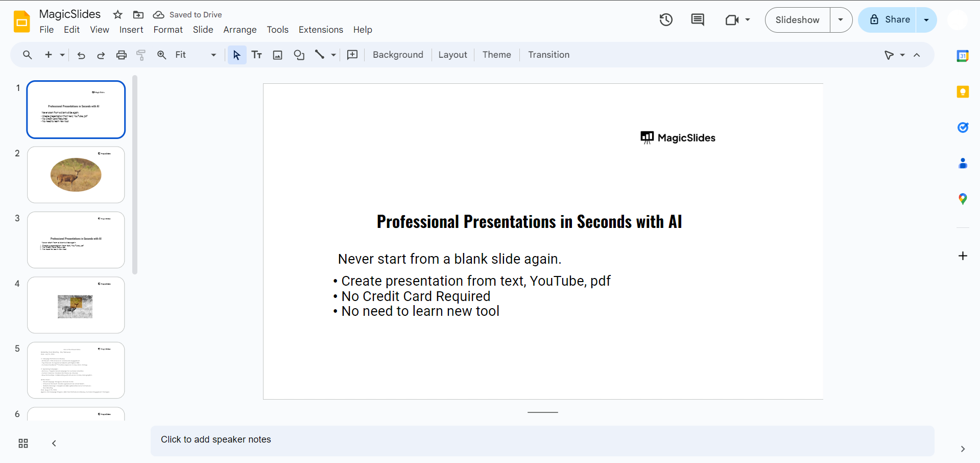Open Google Calendar side panel icon

pos(963,56)
